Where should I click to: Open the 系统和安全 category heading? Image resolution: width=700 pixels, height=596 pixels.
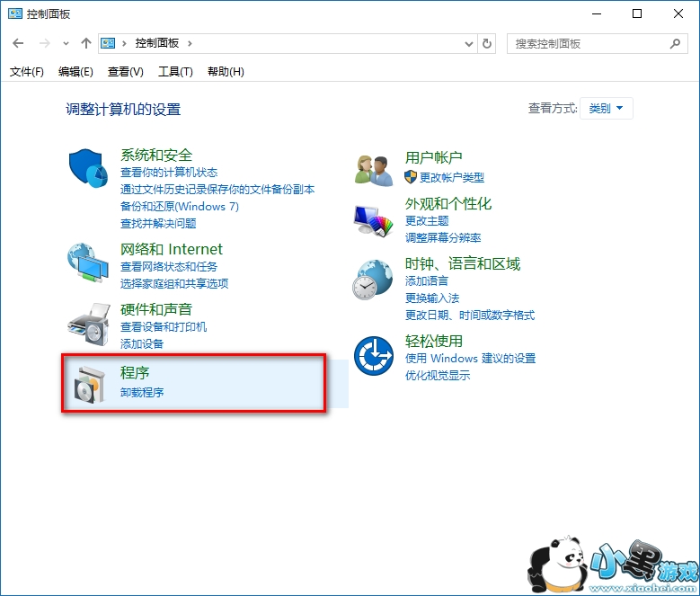click(156, 155)
